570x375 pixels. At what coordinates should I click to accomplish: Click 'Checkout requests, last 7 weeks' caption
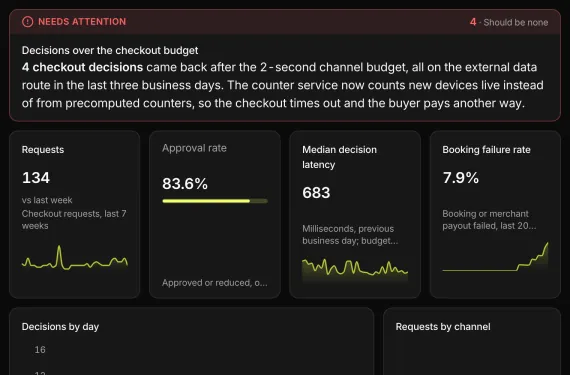pyautogui.click(x=74, y=219)
